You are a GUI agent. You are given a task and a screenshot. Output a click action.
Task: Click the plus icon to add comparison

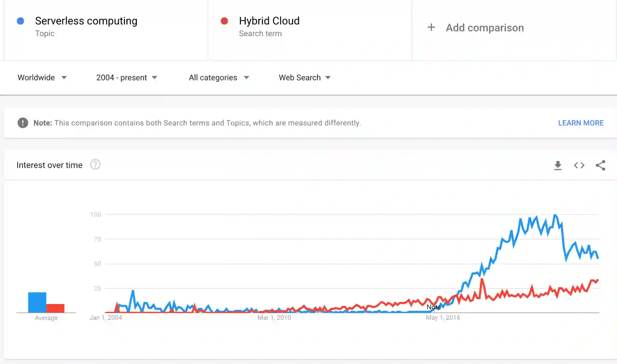coord(431,27)
